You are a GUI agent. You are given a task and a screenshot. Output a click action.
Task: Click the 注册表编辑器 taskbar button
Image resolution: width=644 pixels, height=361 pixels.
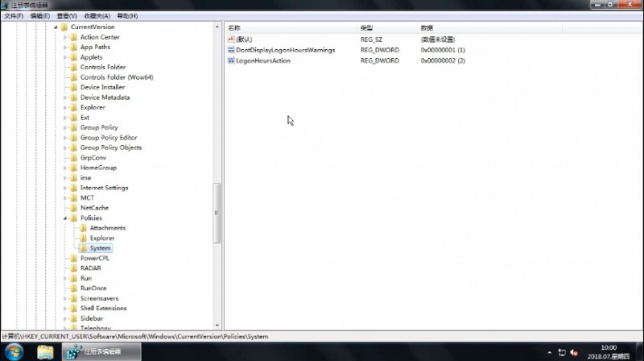point(101,351)
